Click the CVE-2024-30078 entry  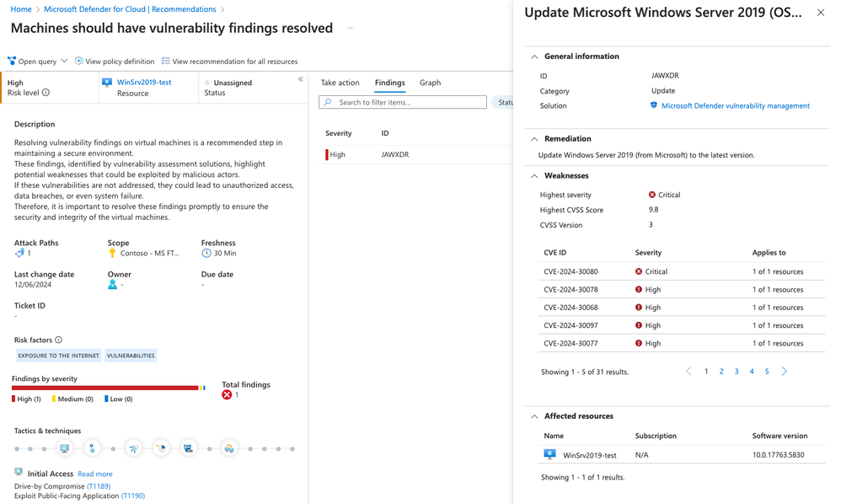570,290
